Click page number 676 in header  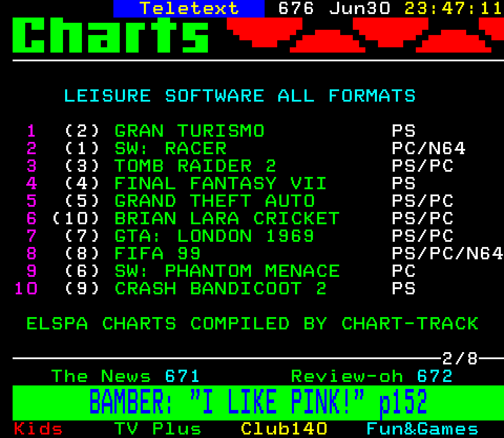[296, 8]
